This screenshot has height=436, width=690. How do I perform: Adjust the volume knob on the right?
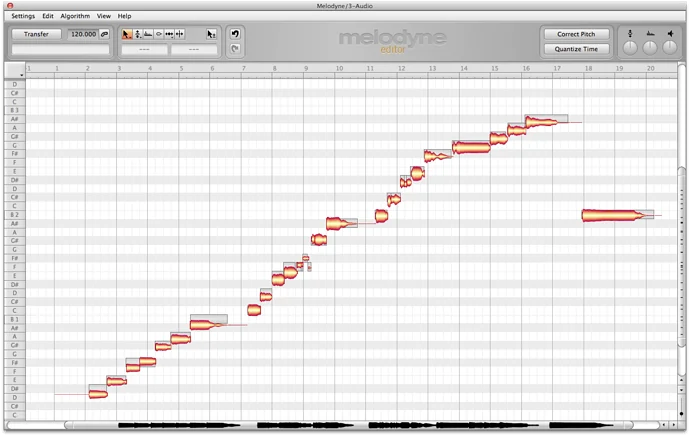coord(670,48)
